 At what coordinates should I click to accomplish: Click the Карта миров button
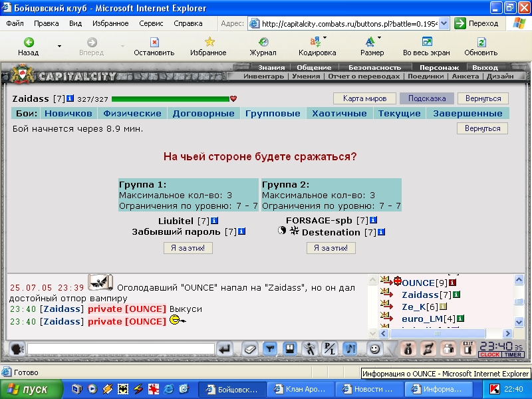point(364,98)
